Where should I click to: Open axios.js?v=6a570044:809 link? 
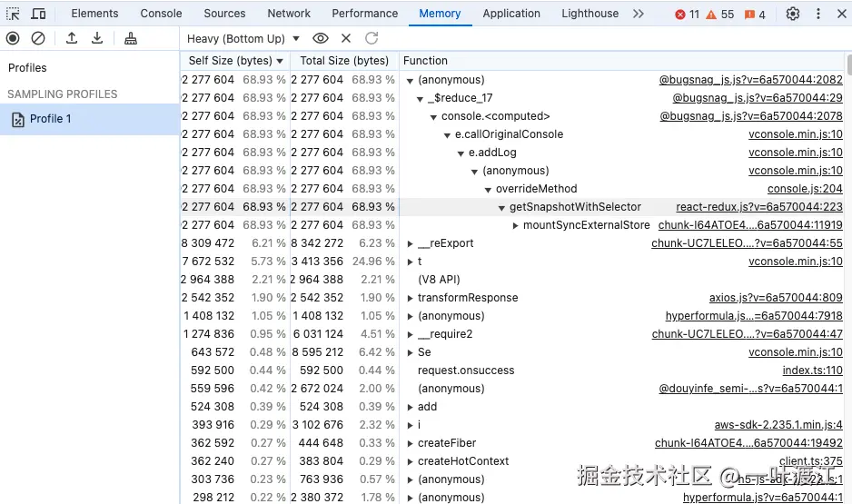coord(776,298)
